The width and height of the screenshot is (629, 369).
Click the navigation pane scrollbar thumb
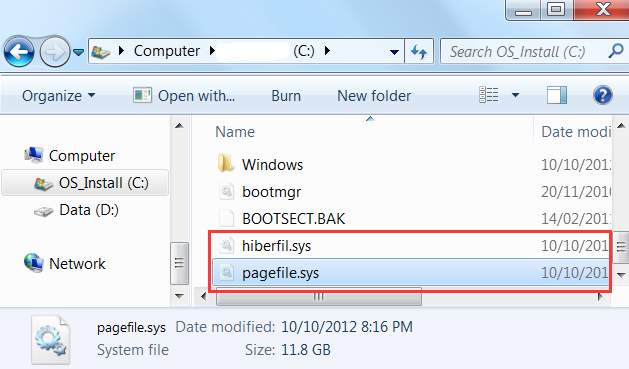pyautogui.click(x=179, y=264)
